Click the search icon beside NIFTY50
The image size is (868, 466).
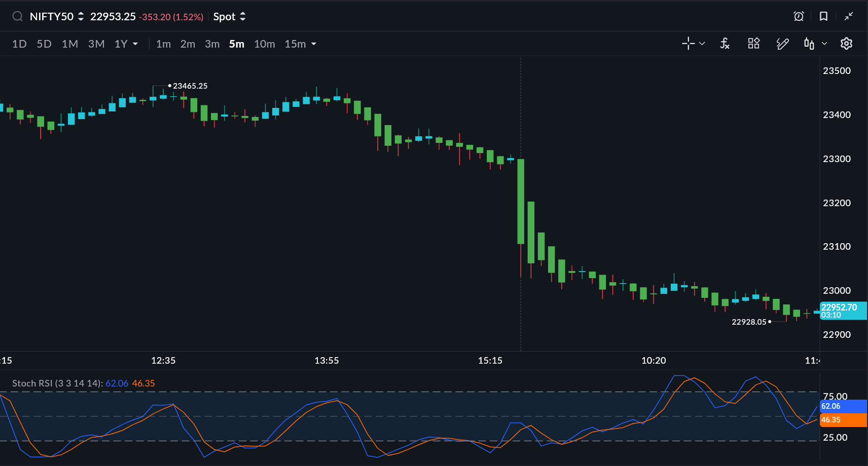(18, 17)
